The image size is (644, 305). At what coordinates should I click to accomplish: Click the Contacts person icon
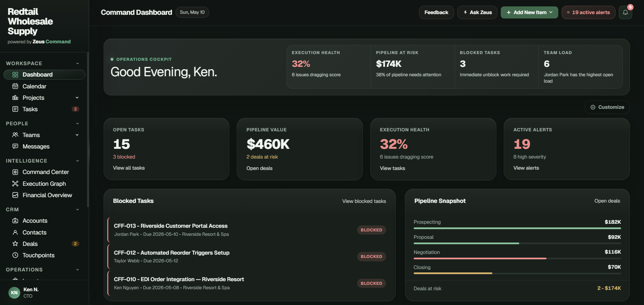[x=15, y=232]
